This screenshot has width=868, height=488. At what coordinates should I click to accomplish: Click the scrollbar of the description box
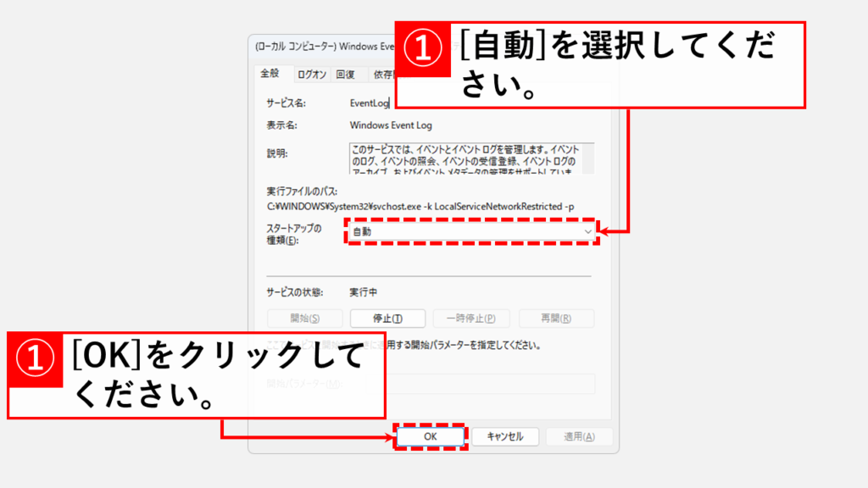click(588, 158)
